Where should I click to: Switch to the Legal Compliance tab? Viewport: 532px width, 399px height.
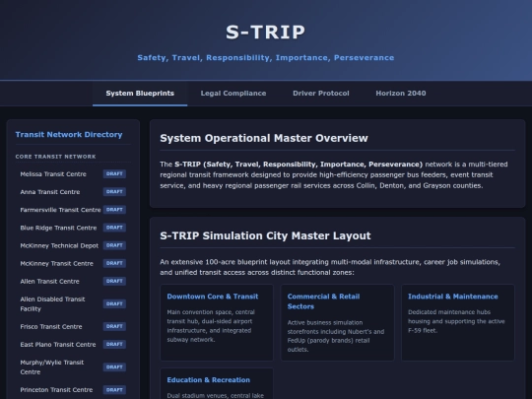tap(233, 94)
